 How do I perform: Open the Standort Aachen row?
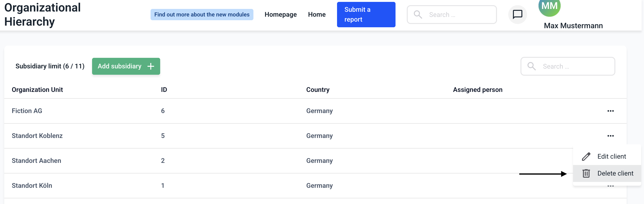tap(36, 161)
